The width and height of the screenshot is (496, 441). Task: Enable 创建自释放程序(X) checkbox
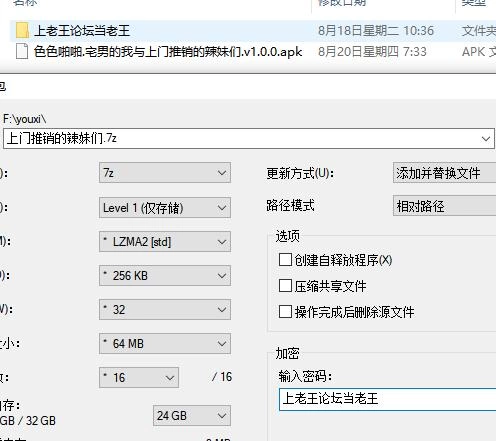click(x=285, y=260)
